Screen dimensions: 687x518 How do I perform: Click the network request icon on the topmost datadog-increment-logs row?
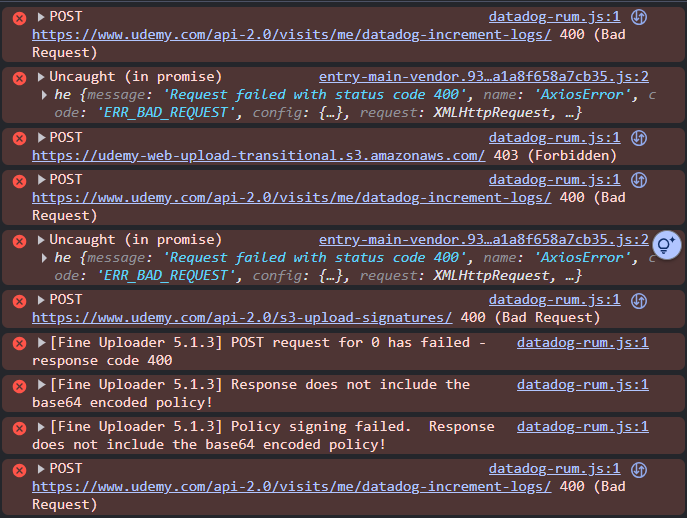[x=639, y=17]
